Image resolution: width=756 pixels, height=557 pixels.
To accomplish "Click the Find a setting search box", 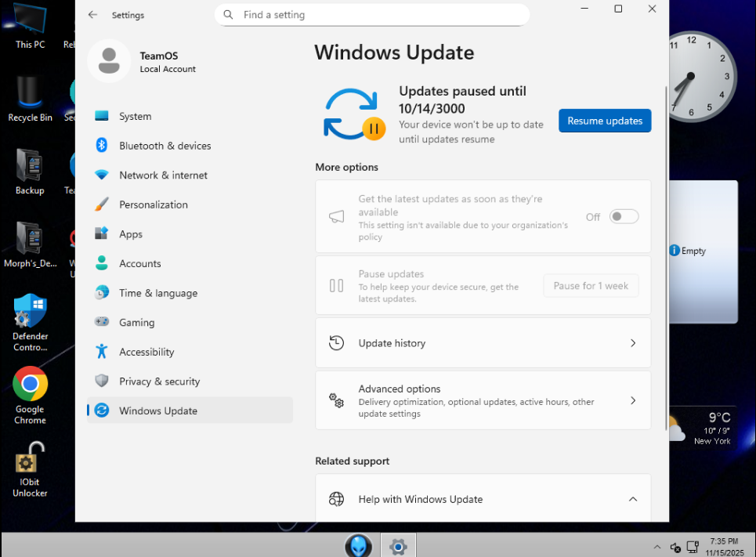I will (x=372, y=14).
